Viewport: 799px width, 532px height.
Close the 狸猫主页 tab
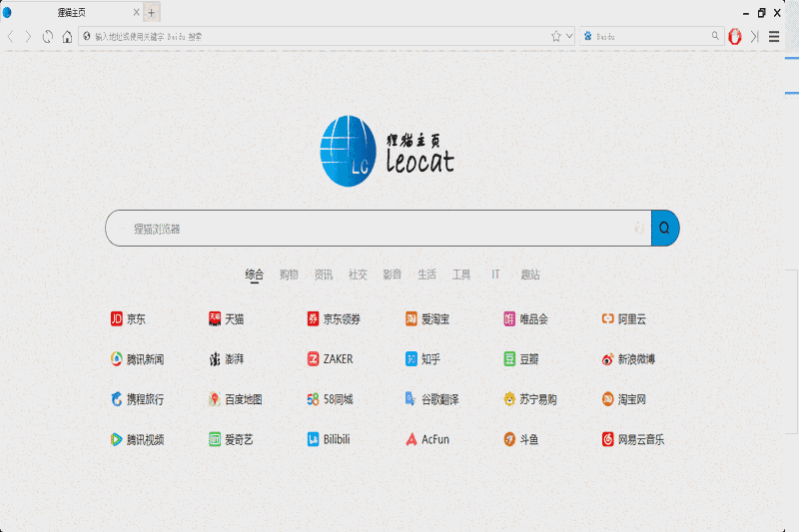coord(136,12)
